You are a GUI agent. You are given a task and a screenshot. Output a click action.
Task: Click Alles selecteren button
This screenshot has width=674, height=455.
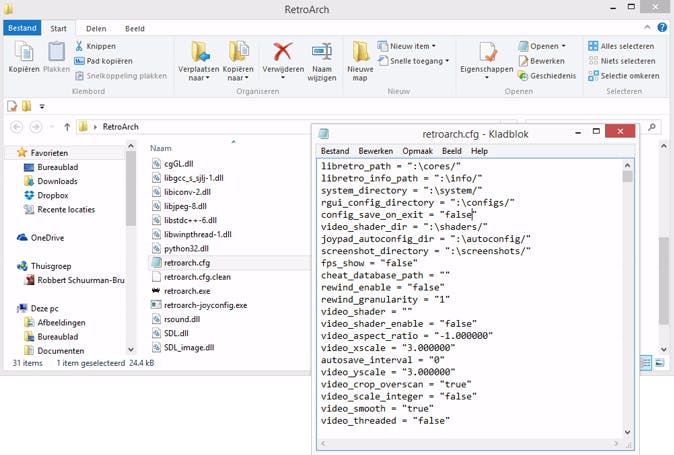pos(622,46)
